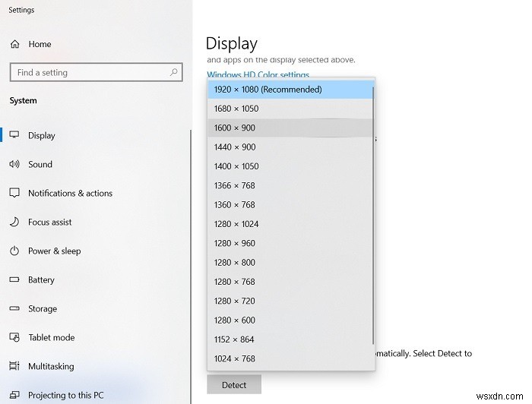Image resolution: width=532 pixels, height=404 pixels.
Task: Click the resolution list scrollbar
Action: pyautogui.click(x=373, y=216)
